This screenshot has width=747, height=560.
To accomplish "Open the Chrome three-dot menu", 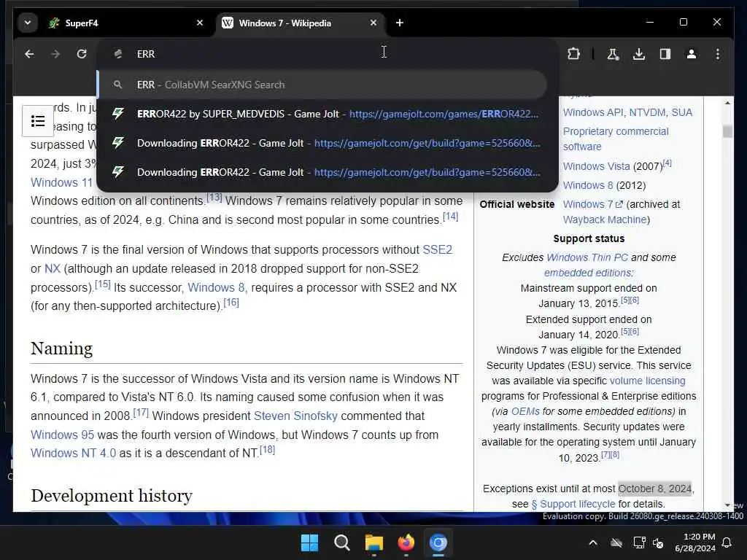I will click(718, 54).
